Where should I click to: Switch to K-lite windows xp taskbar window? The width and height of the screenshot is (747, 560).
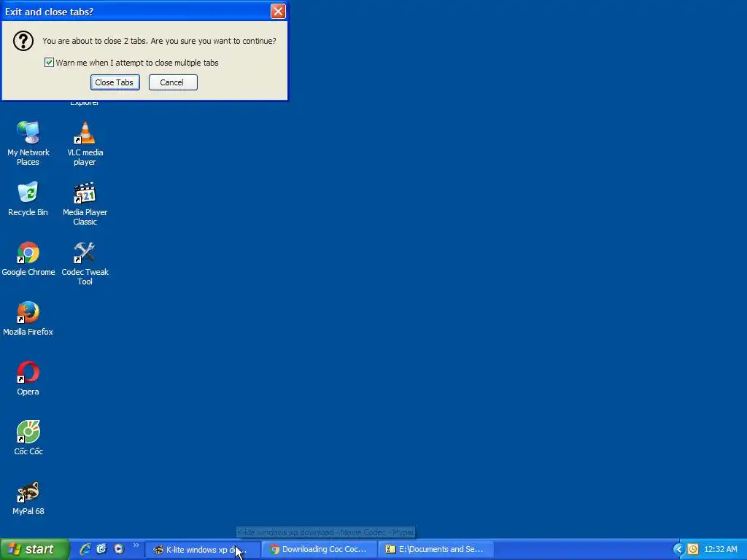point(203,550)
